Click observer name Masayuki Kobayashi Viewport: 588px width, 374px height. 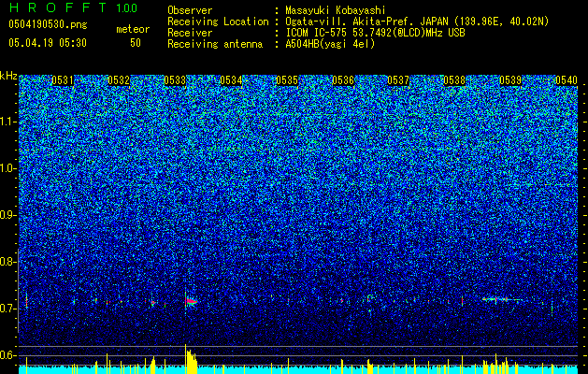[336, 10]
